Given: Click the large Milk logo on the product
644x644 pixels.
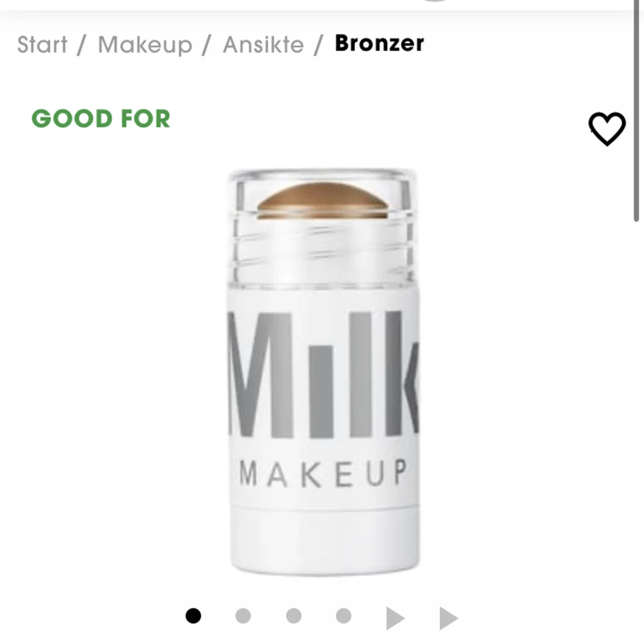Looking at the screenshot, I should 323,374.
